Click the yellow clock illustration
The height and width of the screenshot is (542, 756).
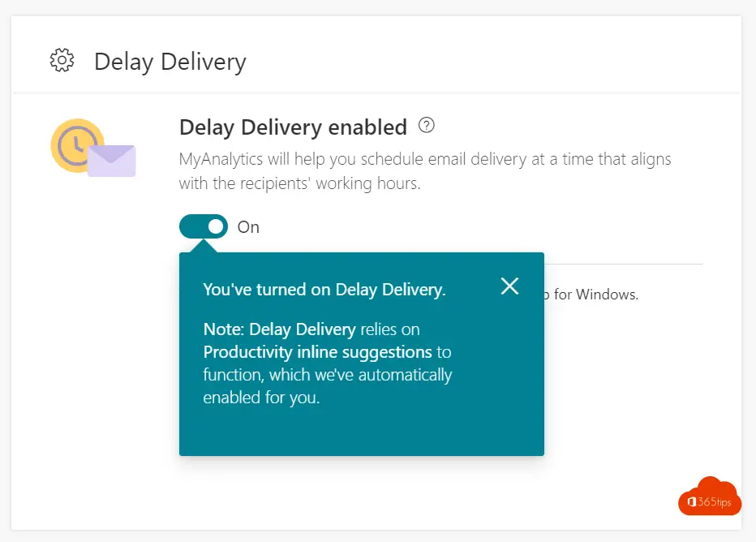pos(76,144)
